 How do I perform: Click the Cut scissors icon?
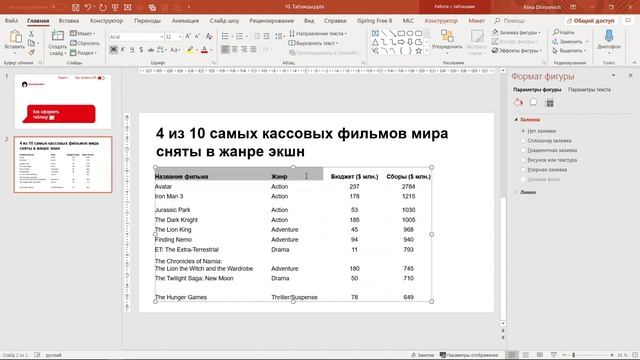[31, 34]
